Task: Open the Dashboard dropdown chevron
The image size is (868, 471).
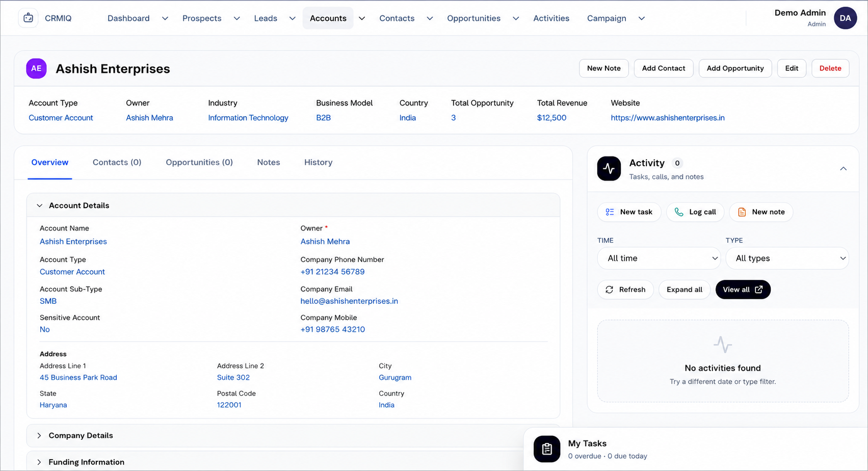Action: pyautogui.click(x=165, y=18)
